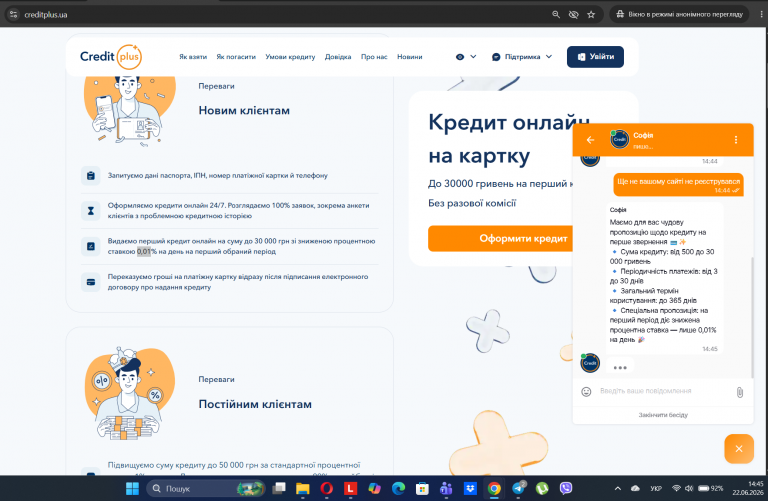Switch to Google Chrome on the taskbar

494,489
